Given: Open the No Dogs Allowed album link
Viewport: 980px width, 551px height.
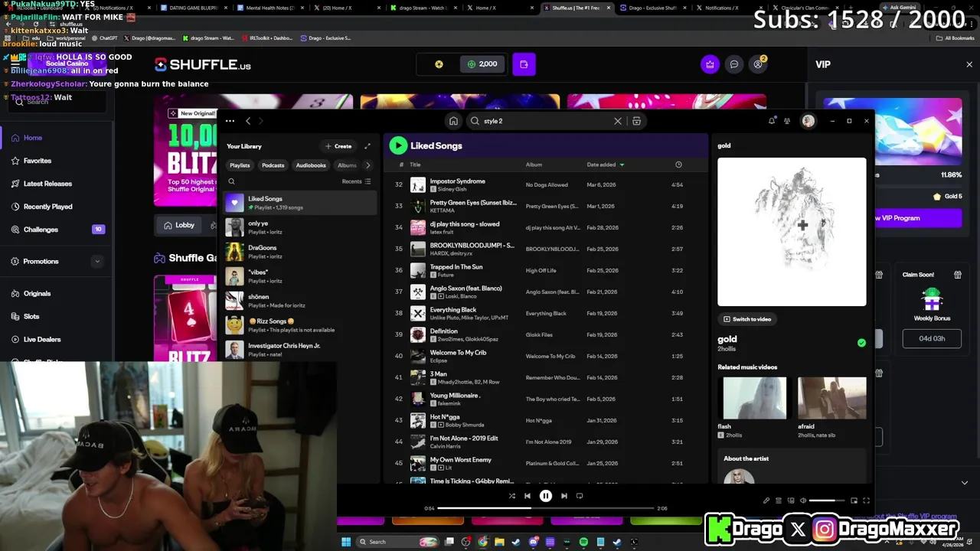Looking at the screenshot, I should tap(547, 184).
